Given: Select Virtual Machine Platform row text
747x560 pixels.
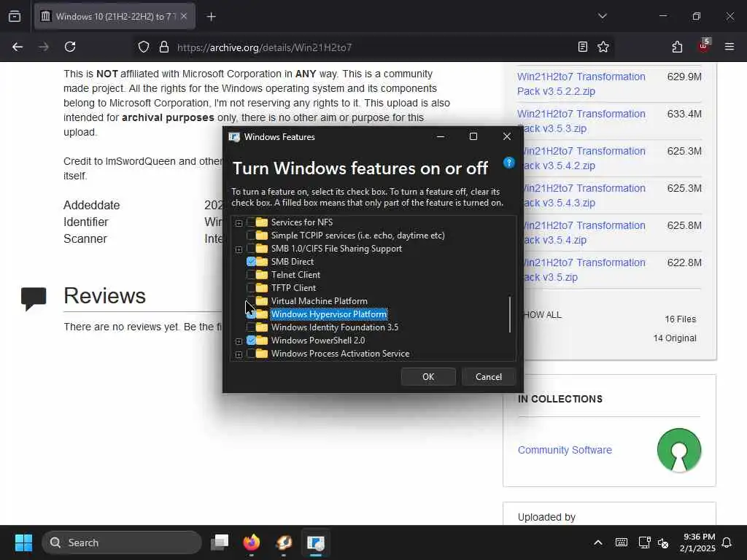Looking at the screenshot, I should 320,301.
